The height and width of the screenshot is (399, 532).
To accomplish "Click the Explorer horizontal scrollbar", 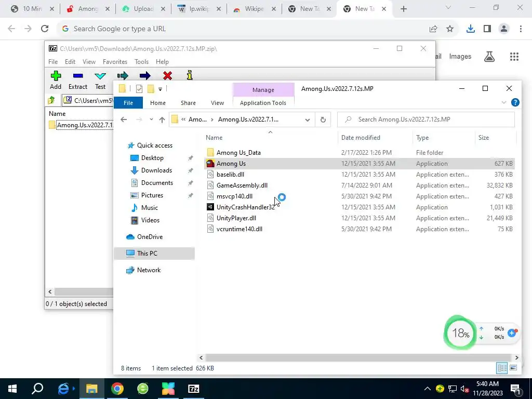I will [x=358, y=357].
